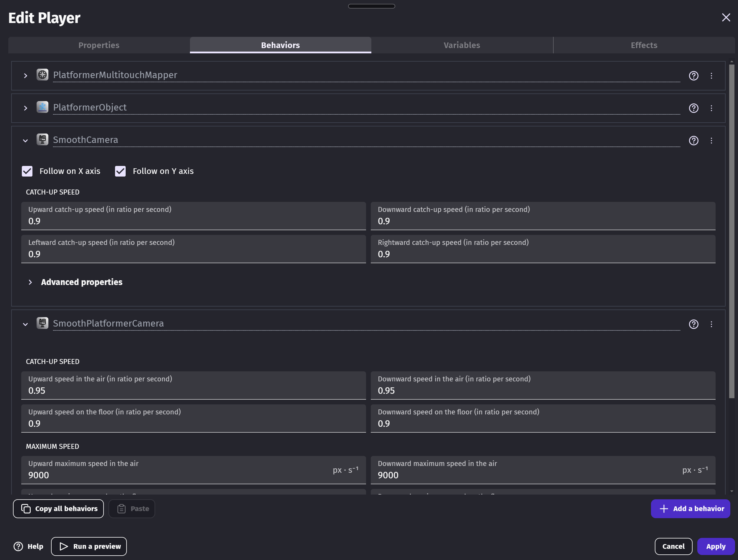Edit Rightward catch-up speed field

tap(543, 249)
